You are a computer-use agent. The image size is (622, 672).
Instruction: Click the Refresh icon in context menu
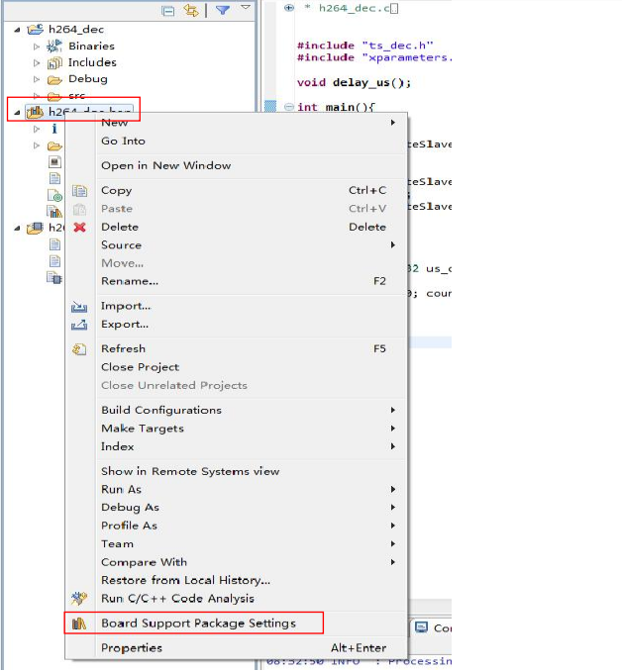tap(80, 349)
